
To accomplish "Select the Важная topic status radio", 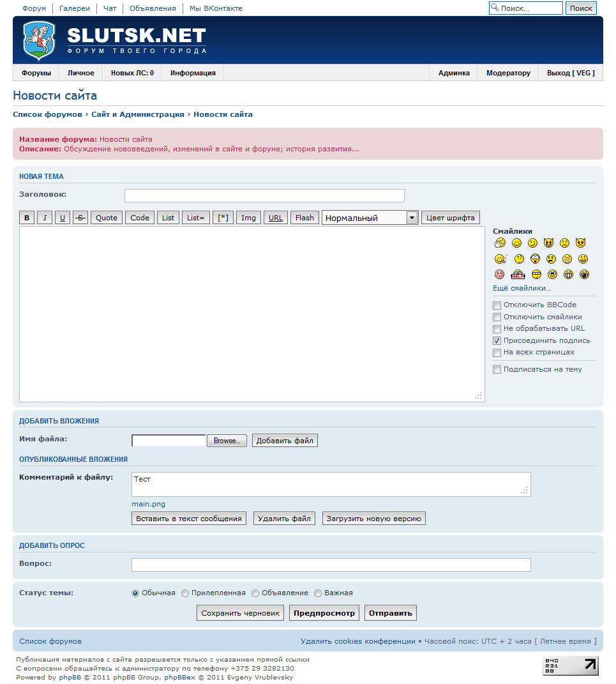I will click(x=318, y=593).
